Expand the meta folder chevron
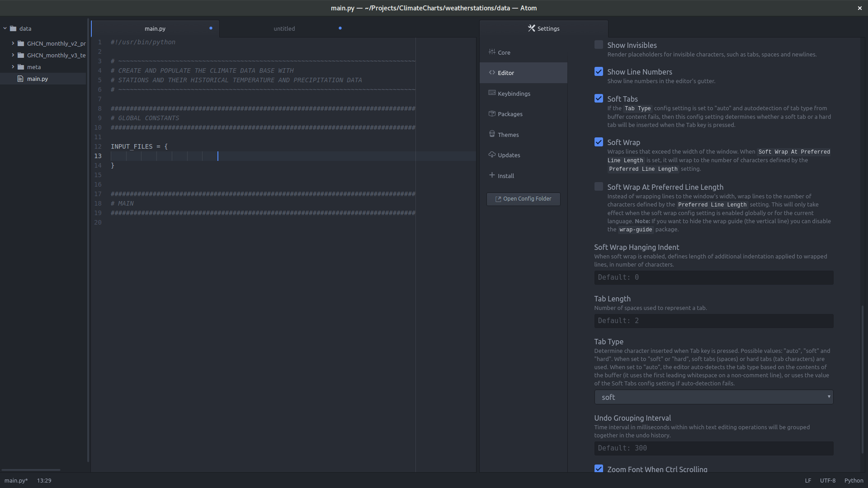This screenshot has height=488, width=868. [x=13, y=67]
